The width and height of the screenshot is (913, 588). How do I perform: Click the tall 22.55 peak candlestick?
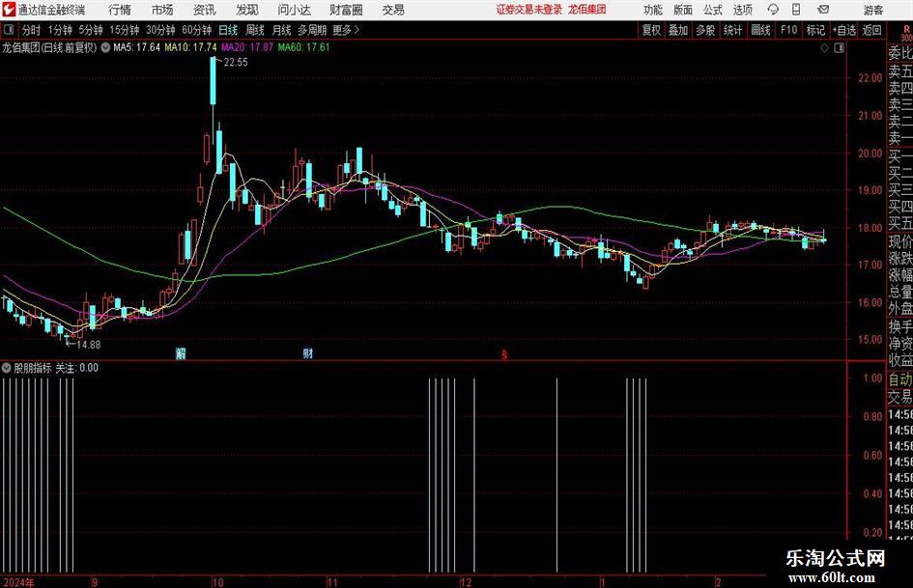tap(214, 80)
